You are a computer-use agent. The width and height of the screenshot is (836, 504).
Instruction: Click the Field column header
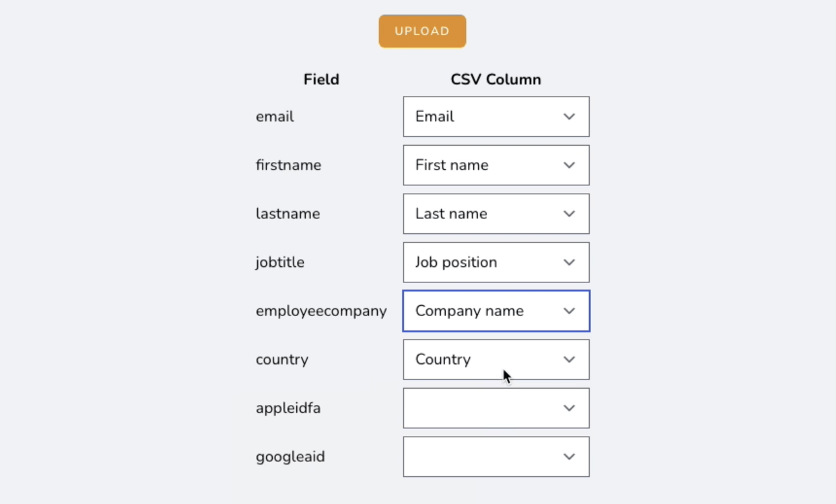pyautogui.click(x=321, y=80)
